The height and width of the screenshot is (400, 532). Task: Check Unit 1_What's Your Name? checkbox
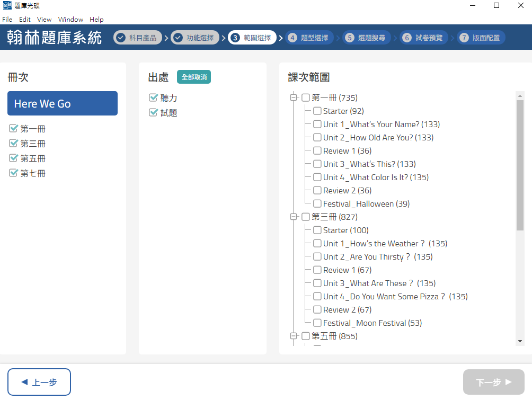click(x=317, y=125)
